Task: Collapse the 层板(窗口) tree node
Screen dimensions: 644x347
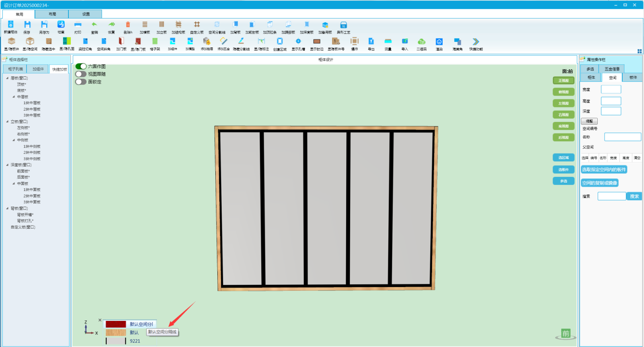Action: 7,78
